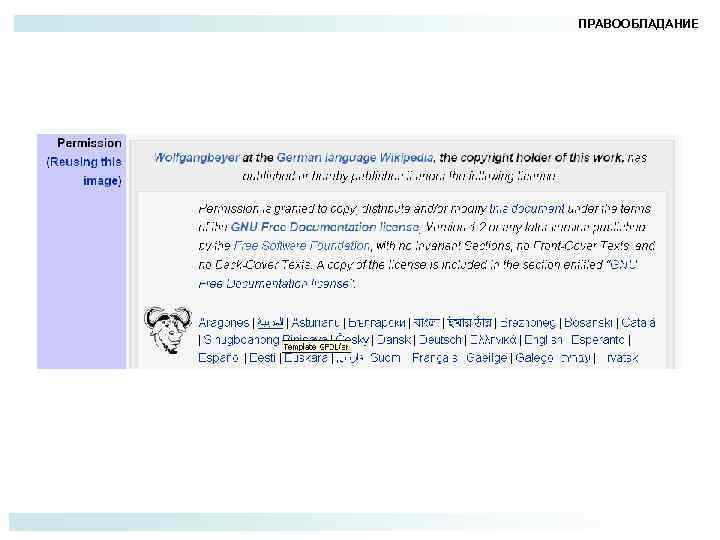The height and width of the screenshot is (540, 720).
Task: Select the Euskara language link
Action: [306, 358]
